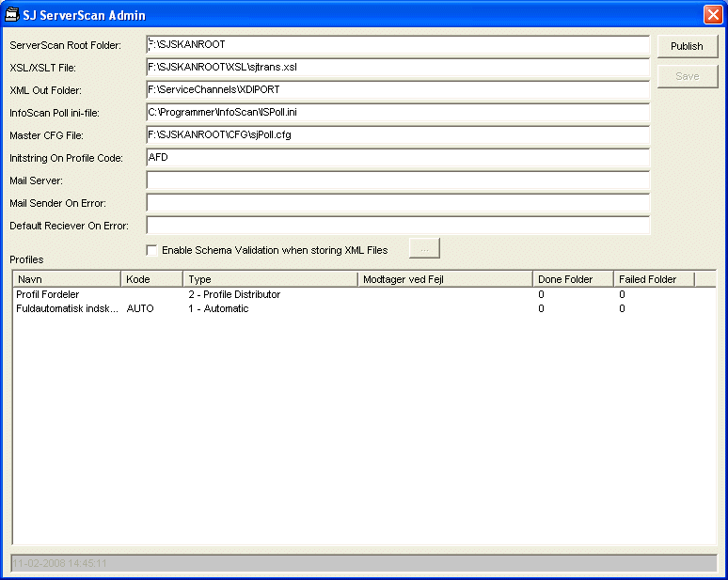Close the SJ ServerScan Admin window
The height and width of the screenshot is (580, 728).
tap(713, 14)
